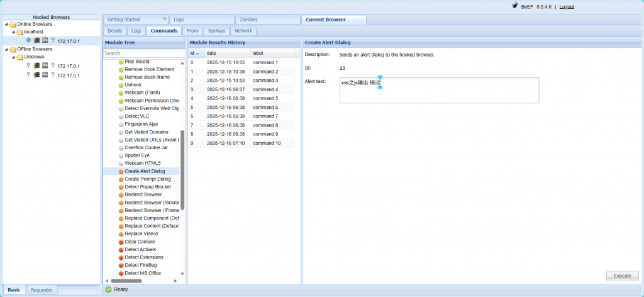Collapse the Online Browsers tree node
This screenshot has height=297, width=644.
[x=6, y=24]
